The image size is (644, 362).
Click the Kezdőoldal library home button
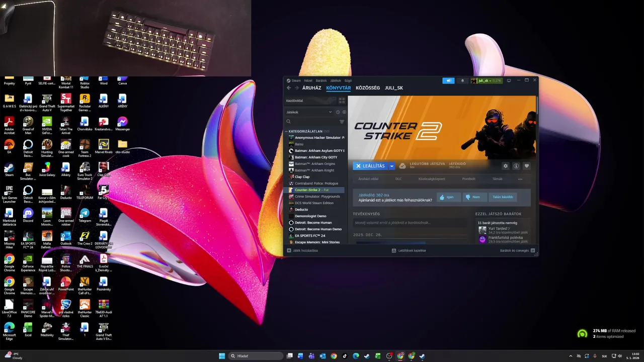point(310,101)
